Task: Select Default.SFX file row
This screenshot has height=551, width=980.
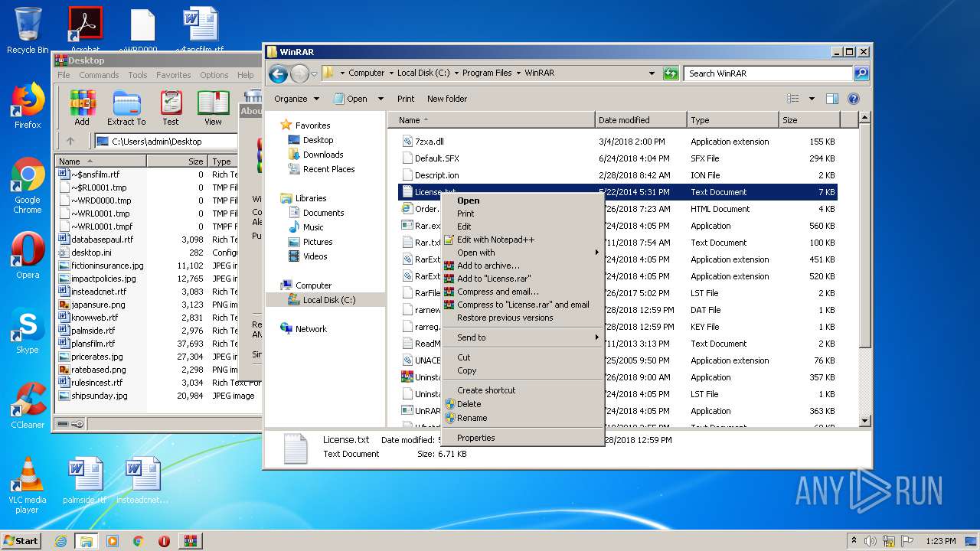Action: coord(619,158)
